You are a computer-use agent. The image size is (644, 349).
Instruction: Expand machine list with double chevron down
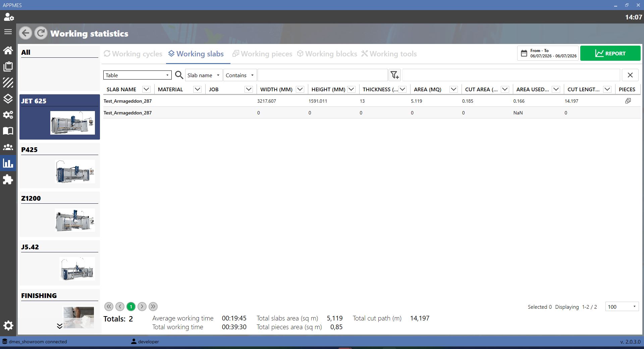pos(60,326)
